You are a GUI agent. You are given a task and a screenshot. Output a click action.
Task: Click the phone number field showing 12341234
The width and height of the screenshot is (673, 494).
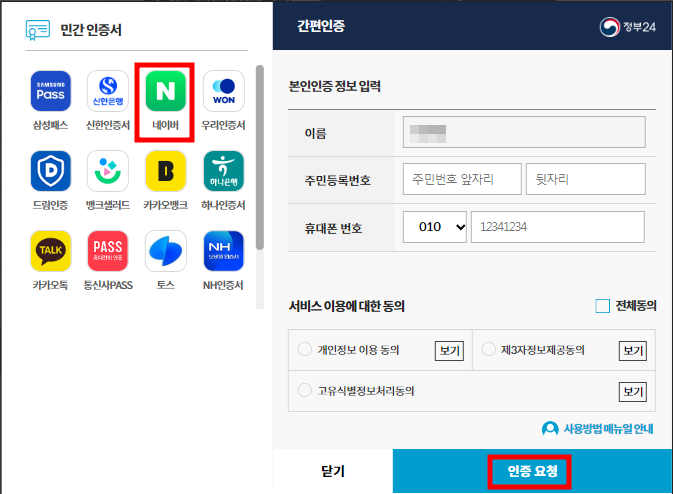558,227
